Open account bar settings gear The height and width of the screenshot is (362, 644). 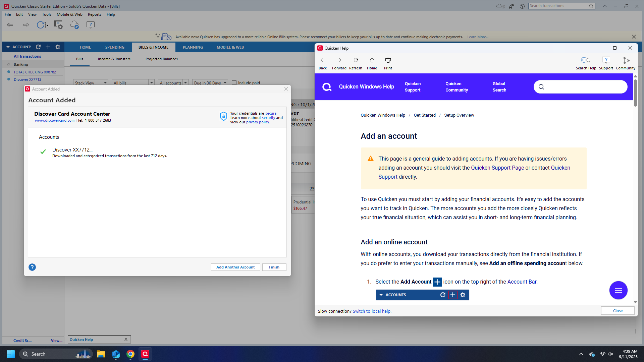click(58, 47)
